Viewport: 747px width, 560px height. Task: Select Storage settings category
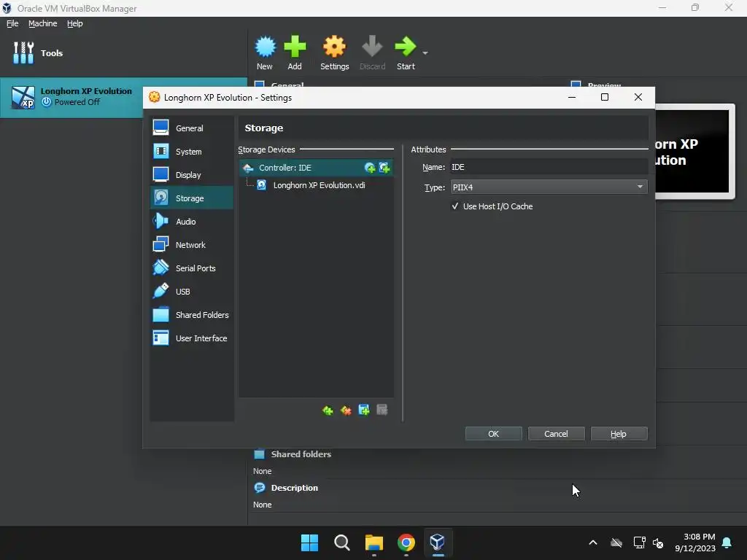192,198
